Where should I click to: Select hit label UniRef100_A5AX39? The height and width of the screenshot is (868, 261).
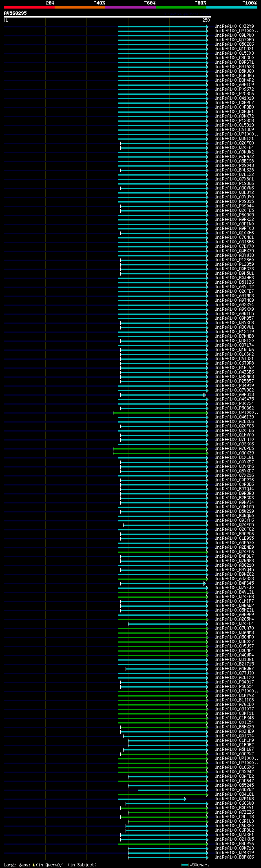click(234, 453)
